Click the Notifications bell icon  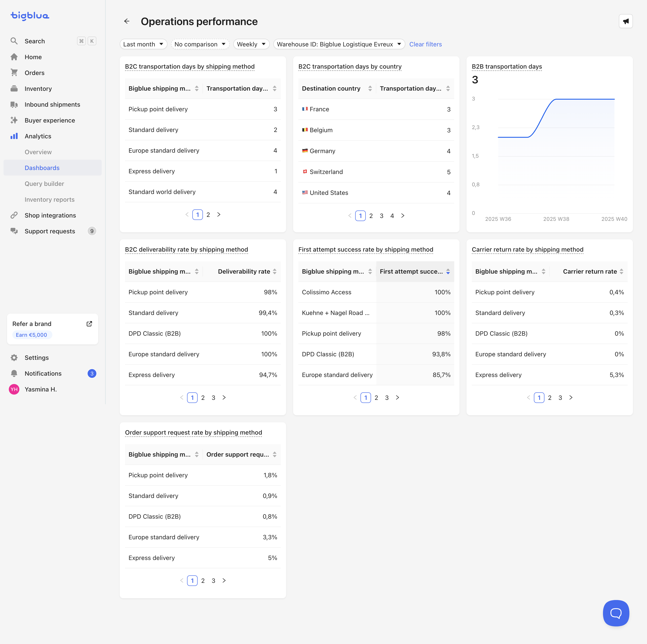14,373
